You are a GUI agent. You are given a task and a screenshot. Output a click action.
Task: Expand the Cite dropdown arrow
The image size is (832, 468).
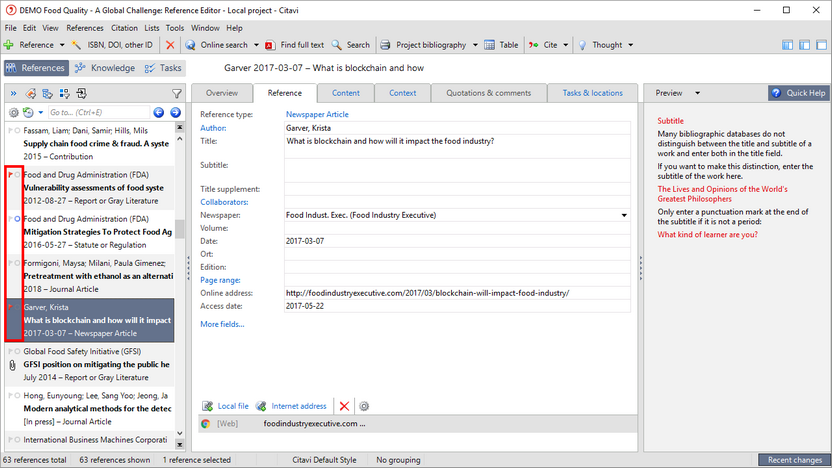[566, 45]
